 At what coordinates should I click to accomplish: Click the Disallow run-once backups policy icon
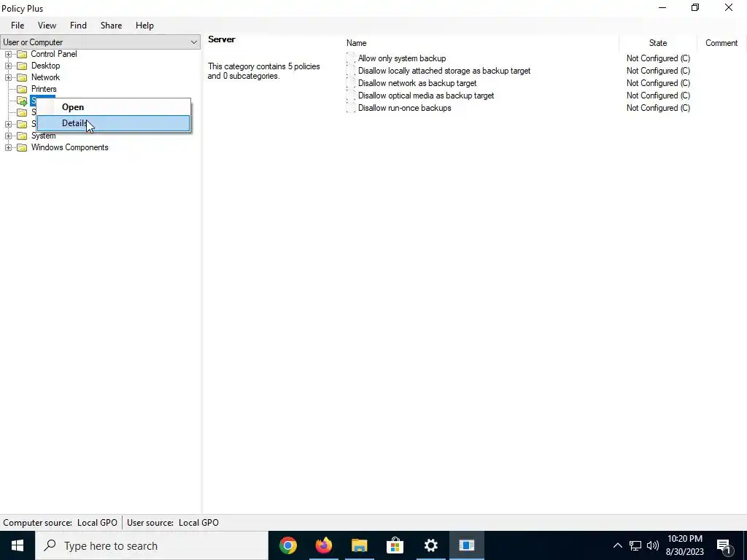coord(351,108)
